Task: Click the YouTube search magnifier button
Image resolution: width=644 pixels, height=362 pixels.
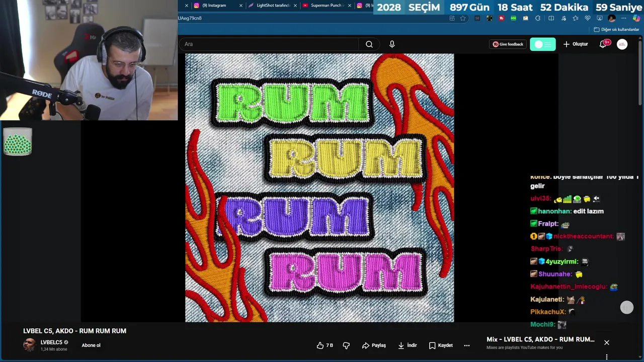Action: (369, 44)
